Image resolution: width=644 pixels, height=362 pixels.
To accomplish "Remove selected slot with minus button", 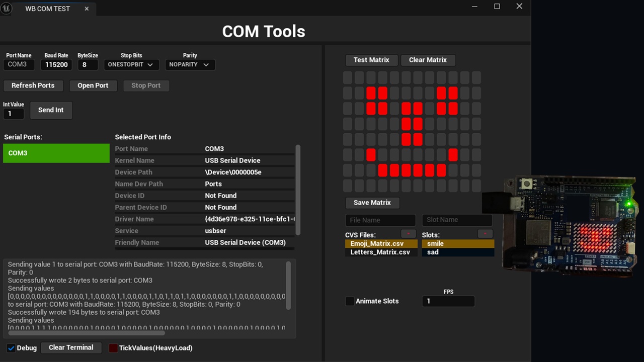I will [485, 234].
